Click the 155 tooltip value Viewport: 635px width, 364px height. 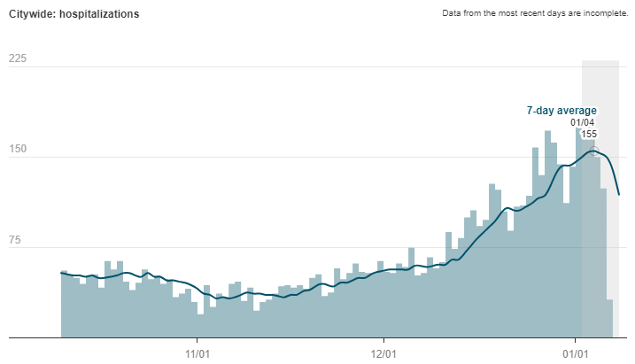589,135
